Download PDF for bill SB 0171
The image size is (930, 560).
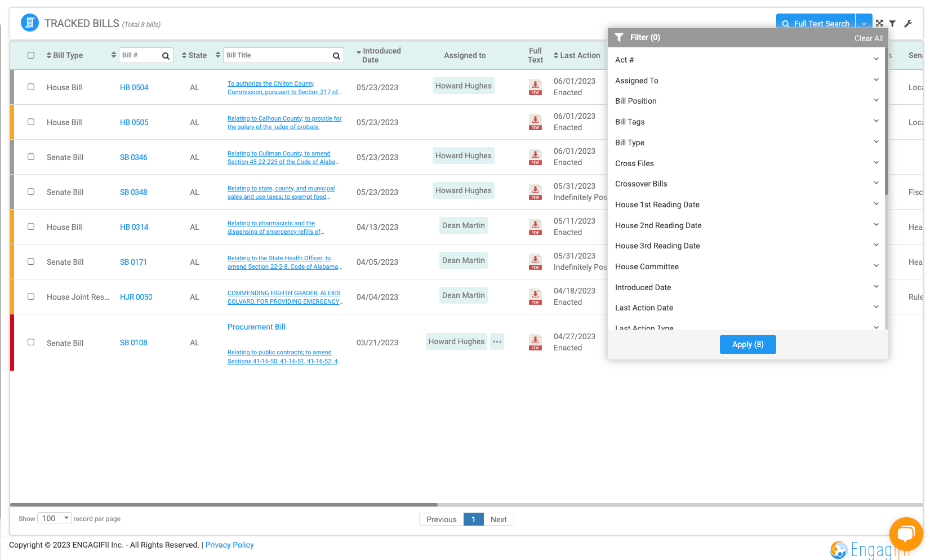[x=535, y=262]
